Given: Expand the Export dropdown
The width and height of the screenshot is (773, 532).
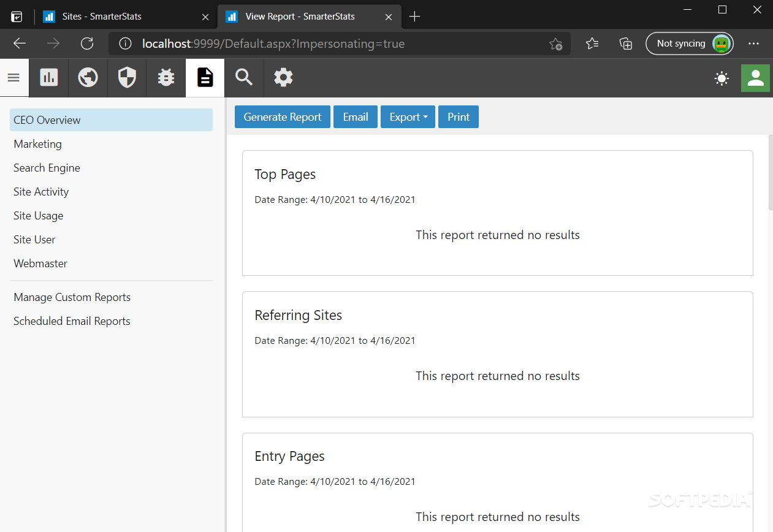Looking at the screenshot, I should pos(408,117).
